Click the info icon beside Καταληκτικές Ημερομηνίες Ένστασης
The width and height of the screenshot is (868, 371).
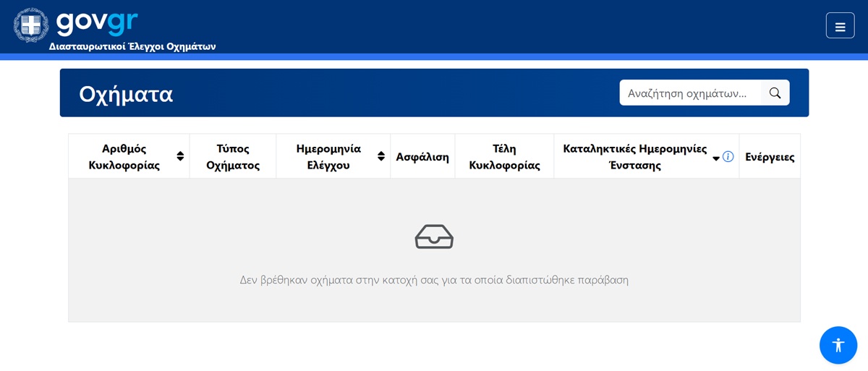click(728, 157)
